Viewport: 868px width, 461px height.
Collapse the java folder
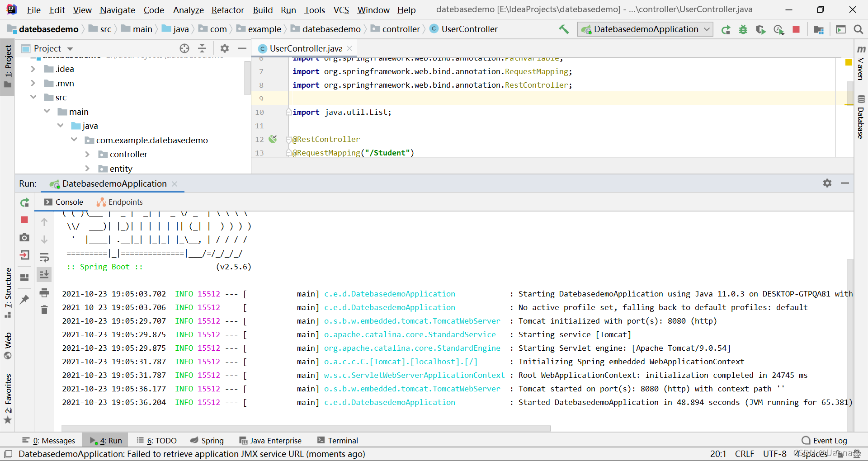coord(60,126)
